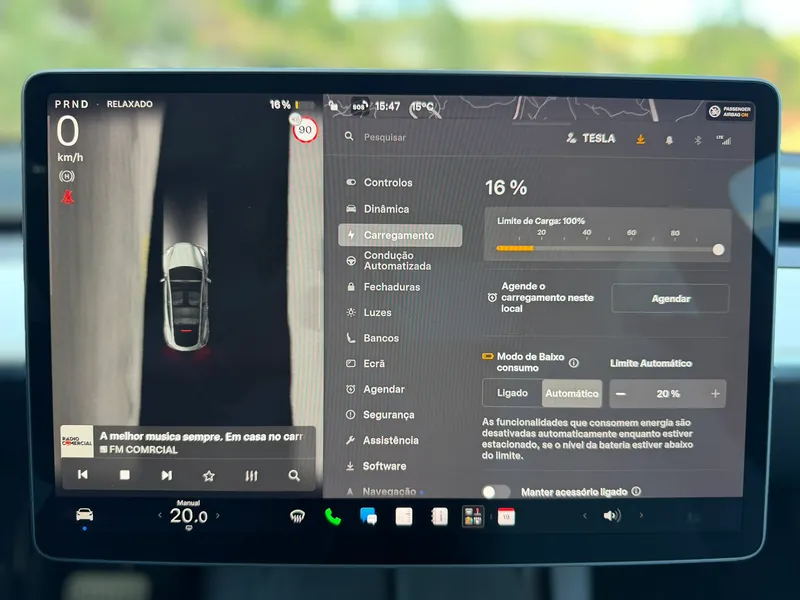Search media with magnifier icon
The image size is (800, 600).
[294, 476]
